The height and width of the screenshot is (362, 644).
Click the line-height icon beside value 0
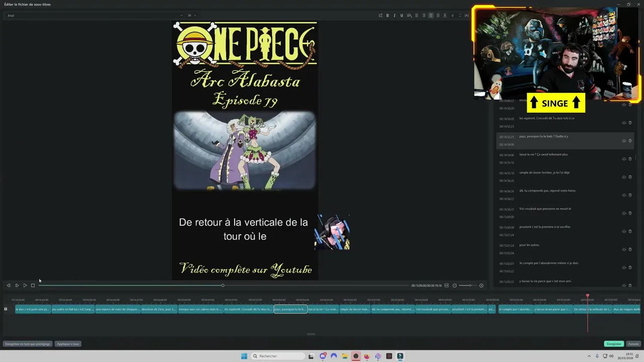[x=445, y=16]
